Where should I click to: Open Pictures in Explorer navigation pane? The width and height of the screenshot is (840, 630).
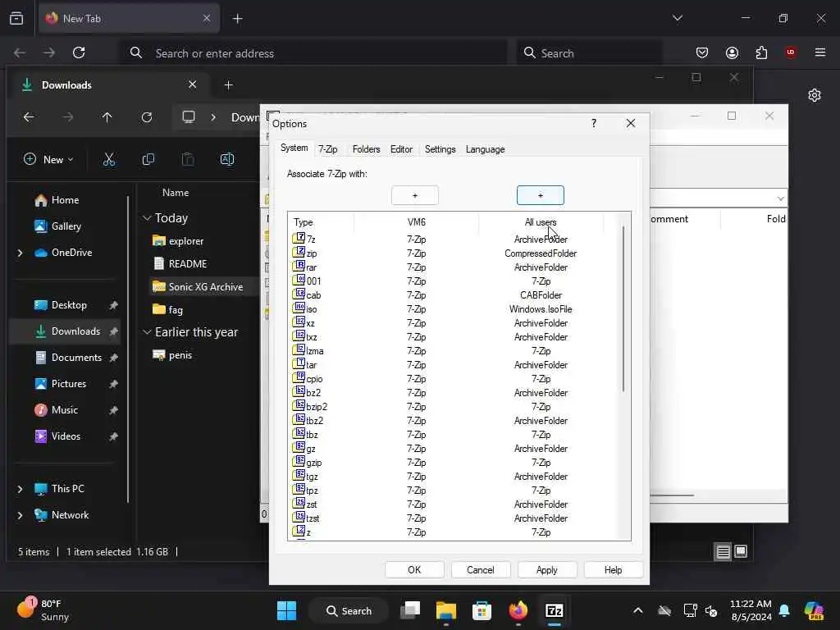[69, 384]
